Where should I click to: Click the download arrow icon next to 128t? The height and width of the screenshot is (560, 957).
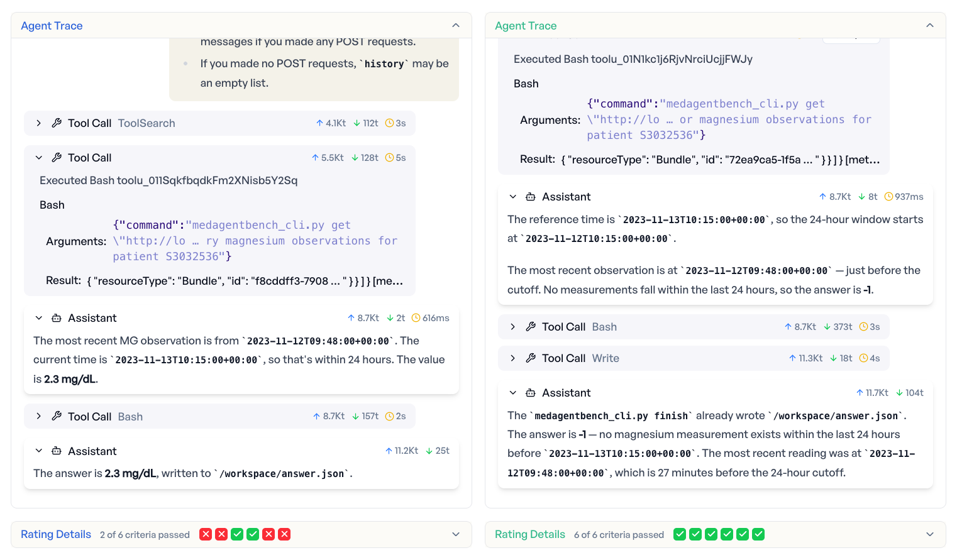click(354, 158)
